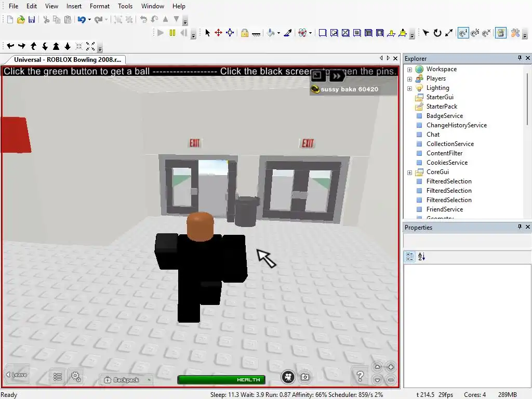Select the Motor yellow peg tool
532x399 pixels.
coord(403,33)
